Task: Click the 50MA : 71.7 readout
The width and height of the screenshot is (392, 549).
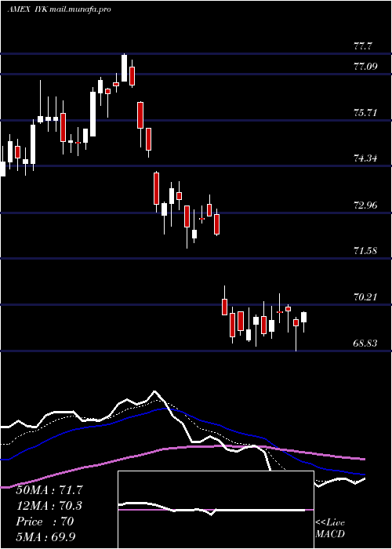Action: (50, 490)
